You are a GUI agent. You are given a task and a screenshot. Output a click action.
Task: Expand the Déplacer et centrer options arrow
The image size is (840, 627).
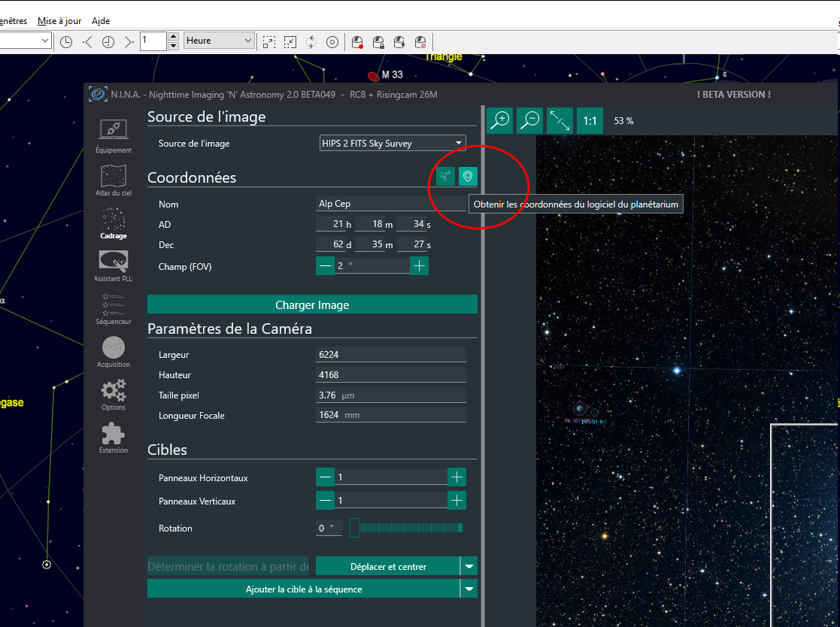pos(469,566)
